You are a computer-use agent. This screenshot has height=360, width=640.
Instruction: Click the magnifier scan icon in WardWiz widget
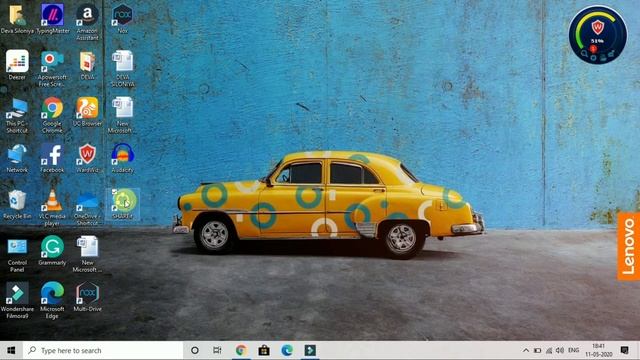coord(584,53)
